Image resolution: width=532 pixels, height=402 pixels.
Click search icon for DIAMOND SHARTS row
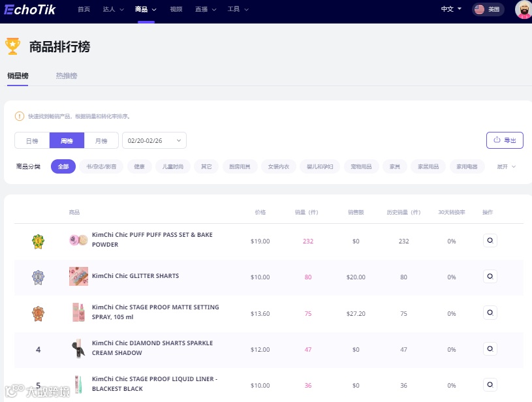pos(490,348)
